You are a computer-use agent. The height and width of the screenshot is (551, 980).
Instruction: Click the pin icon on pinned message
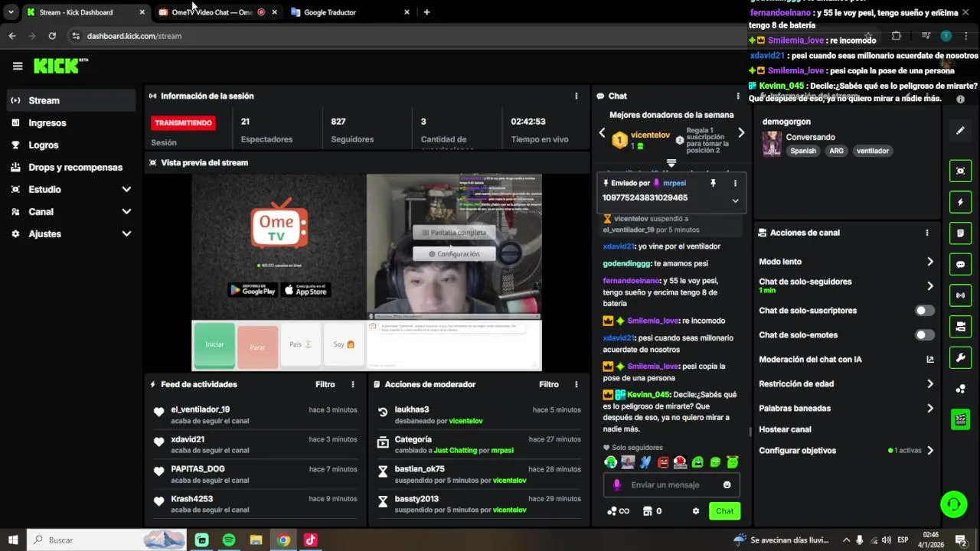(x=713, y=184)
